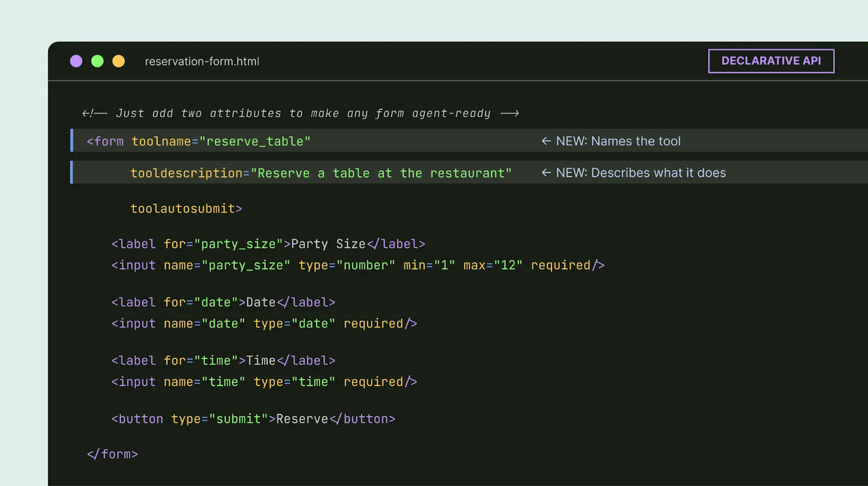868x486 pixels.
Task: Click the closing </form> tag
Action: [112, 454]
